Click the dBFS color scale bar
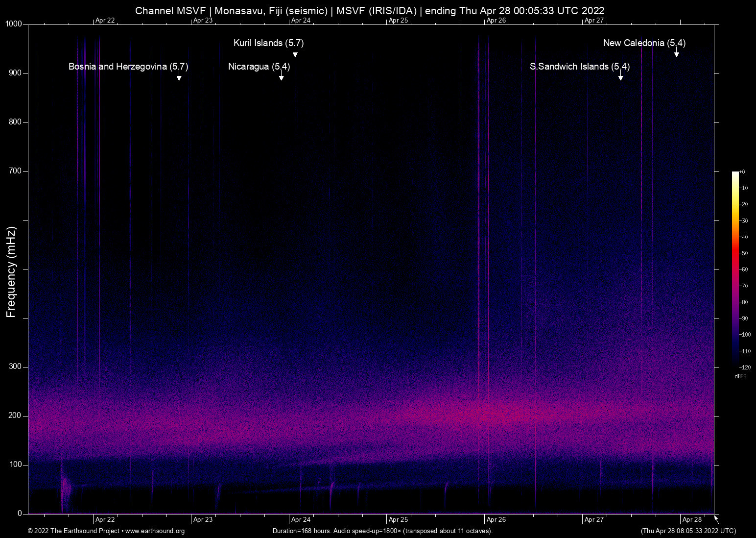This screenshot has width=756, height=538. (x=735, y=269)
